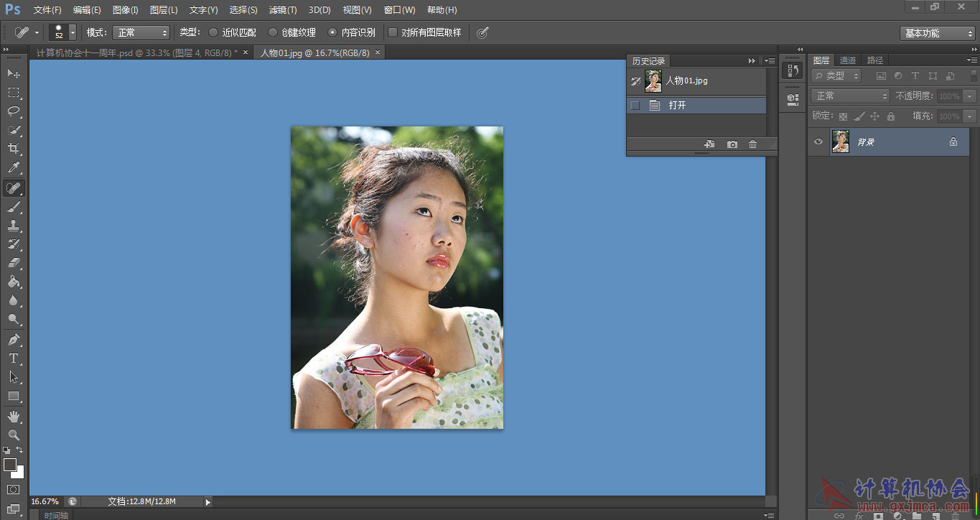980x520 pixels.
Task: Open status bar info arrow menu
Action: [208, 501]
